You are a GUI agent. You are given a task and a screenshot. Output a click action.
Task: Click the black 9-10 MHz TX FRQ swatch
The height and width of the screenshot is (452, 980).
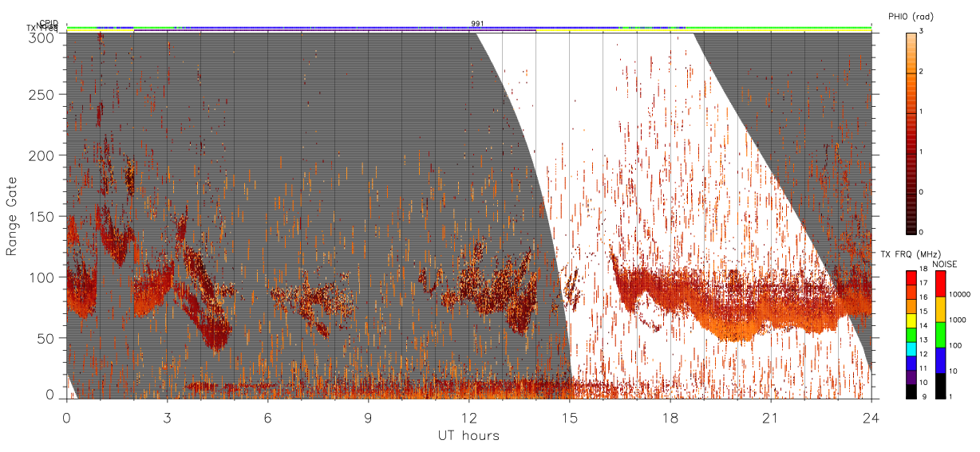click(x=911, y=391)
